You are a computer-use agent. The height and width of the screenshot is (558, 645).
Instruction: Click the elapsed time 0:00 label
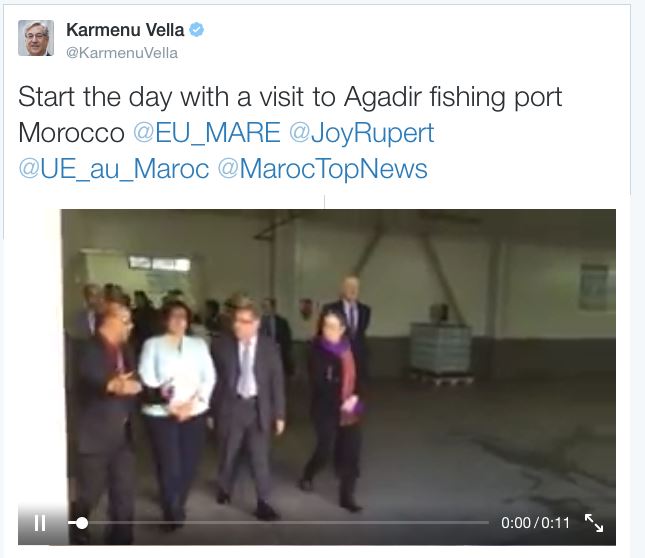(x=516, y=523)
